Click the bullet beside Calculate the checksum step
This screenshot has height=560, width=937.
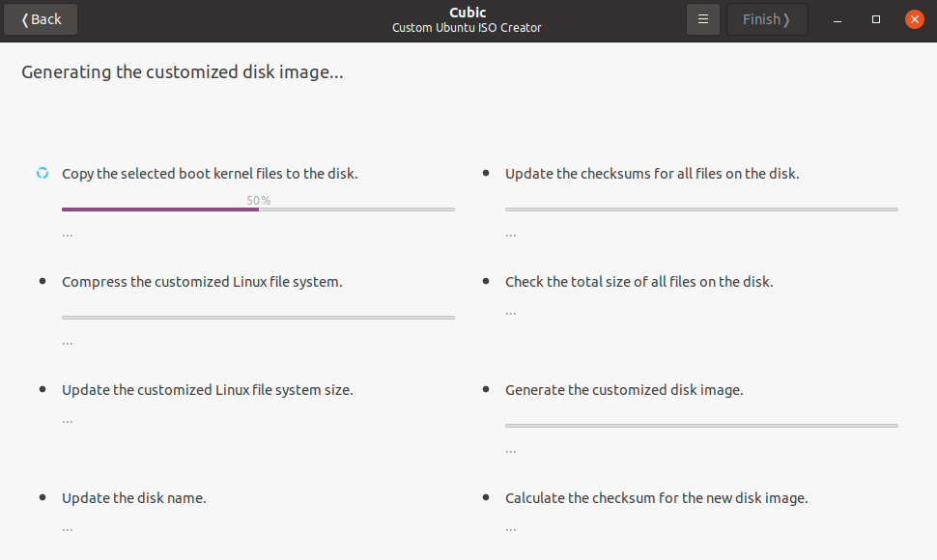486,497
